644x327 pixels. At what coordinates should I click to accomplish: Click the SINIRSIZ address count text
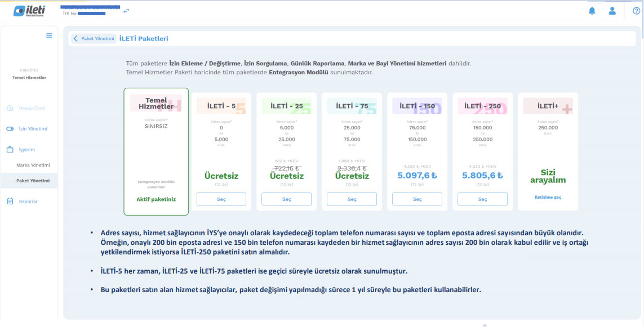(x=156, y=127)
